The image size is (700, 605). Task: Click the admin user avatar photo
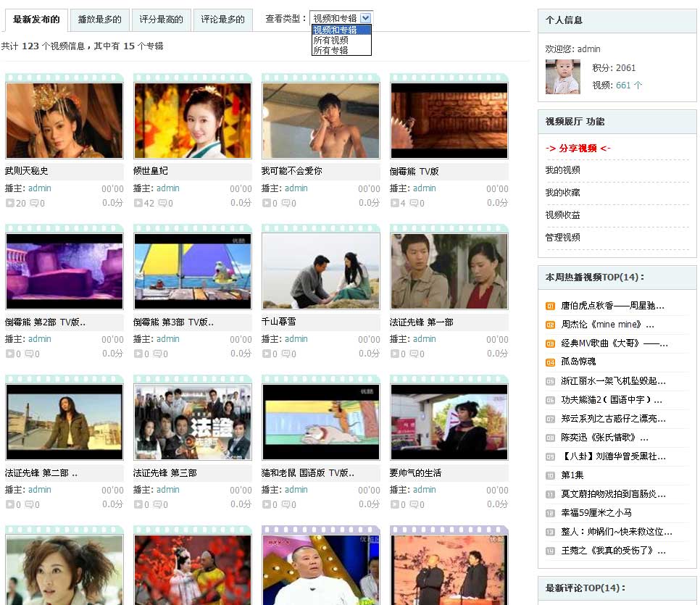click(562, 76)
